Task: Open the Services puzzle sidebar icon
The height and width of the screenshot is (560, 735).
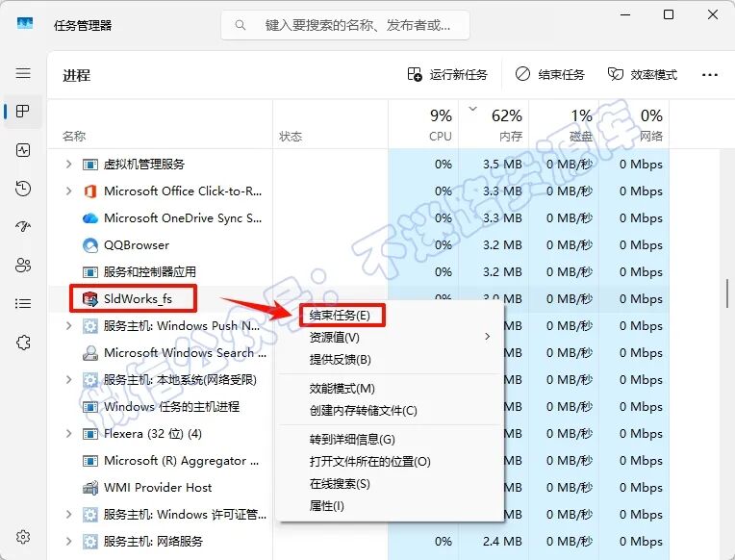Action: (x=23, y=343)
